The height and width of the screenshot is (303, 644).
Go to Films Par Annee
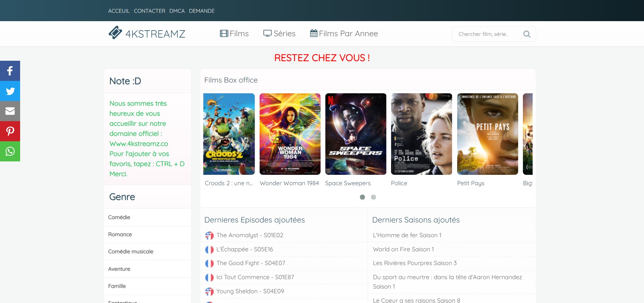pos(344,34)
